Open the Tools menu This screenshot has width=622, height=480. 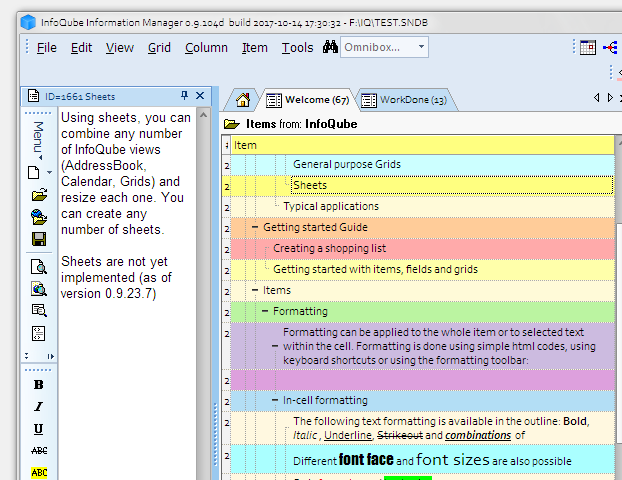297,48
